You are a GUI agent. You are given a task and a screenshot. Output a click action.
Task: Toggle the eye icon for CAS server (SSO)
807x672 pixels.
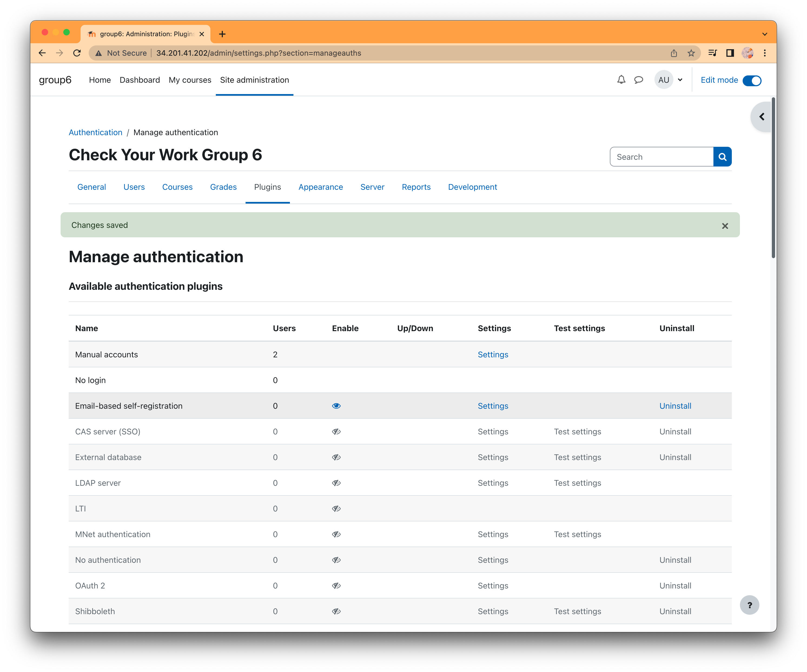click(336, 431)
